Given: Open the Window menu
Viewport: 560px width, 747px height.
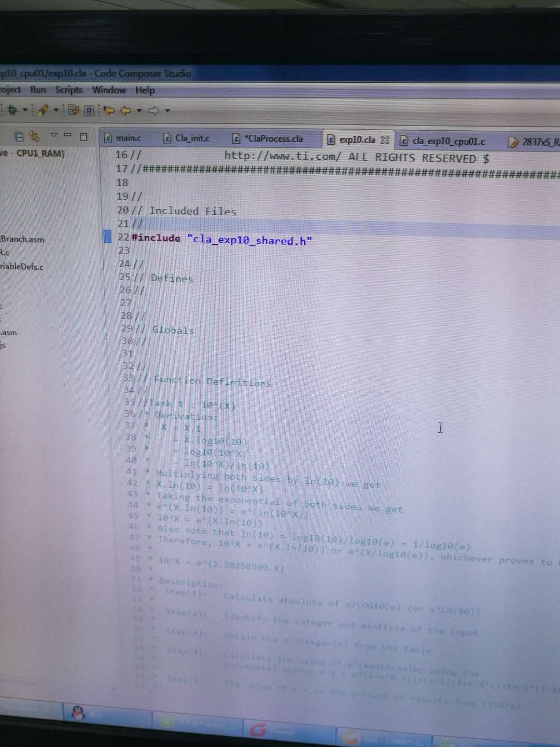Looking at the screenshot, I should tap(109, 90).
